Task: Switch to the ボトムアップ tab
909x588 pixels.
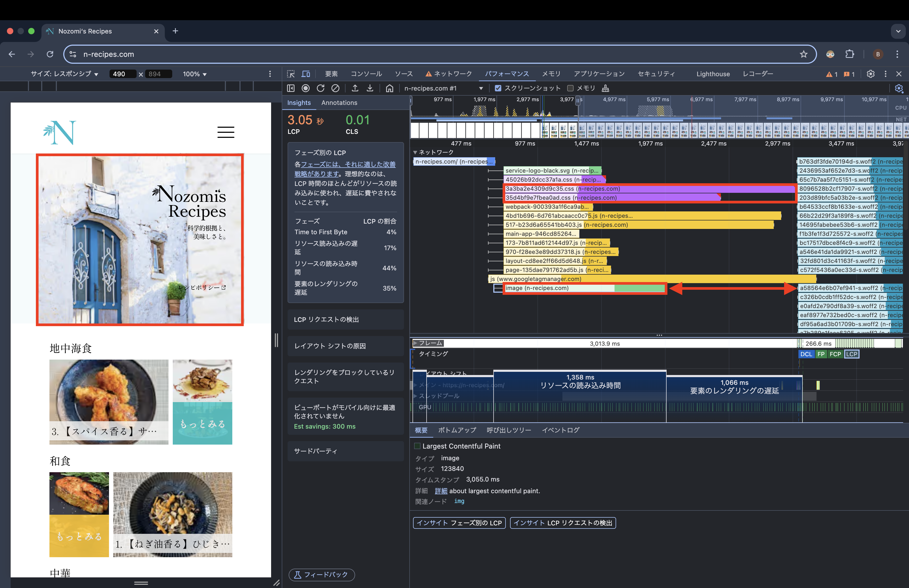Action: pyautogui.click(x=457, y=430)
